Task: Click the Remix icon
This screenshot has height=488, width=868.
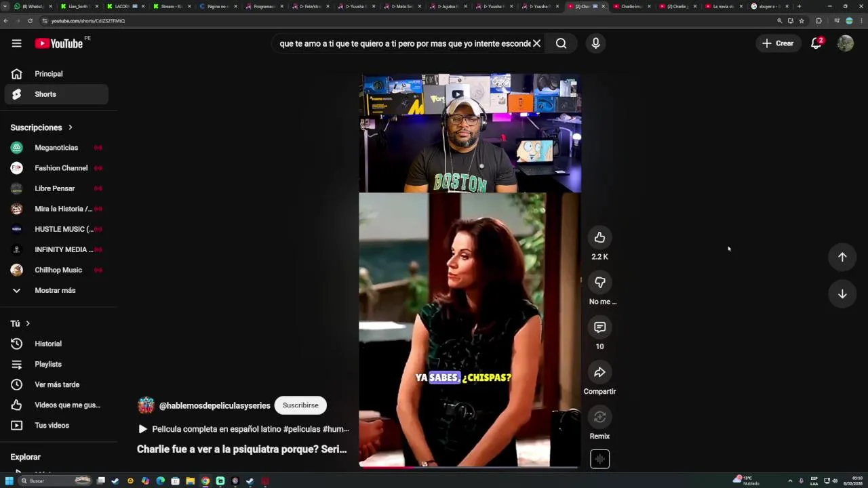Action: coord(599,417)
